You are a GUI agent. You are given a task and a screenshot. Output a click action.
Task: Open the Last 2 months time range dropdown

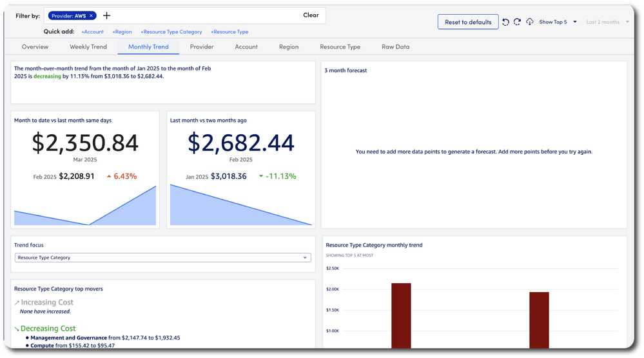(x=607, y=22)
